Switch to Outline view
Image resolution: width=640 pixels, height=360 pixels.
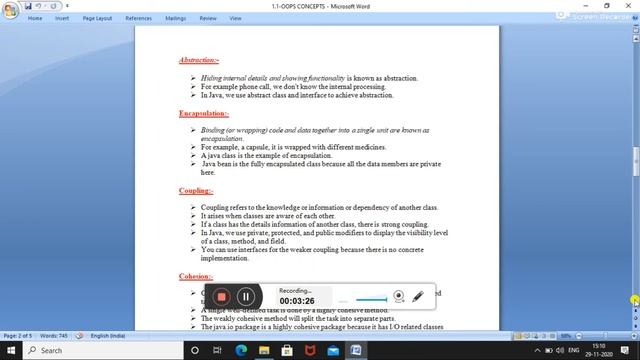tap(544, 336)
